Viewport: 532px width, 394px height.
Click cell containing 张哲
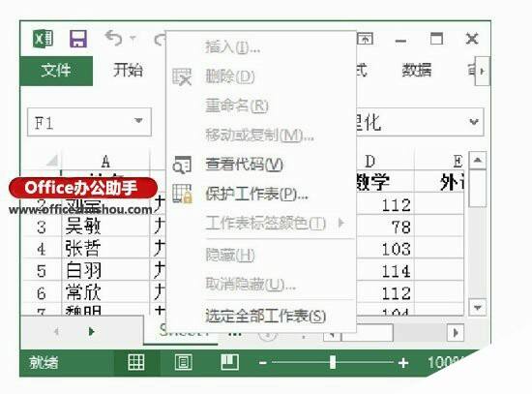tap(105, 249)
